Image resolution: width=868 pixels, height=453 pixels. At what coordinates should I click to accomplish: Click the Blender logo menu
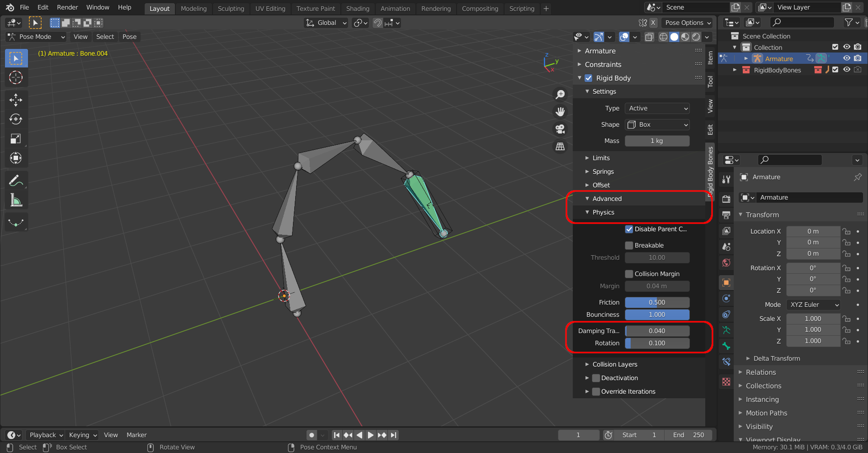coord(9,7)
